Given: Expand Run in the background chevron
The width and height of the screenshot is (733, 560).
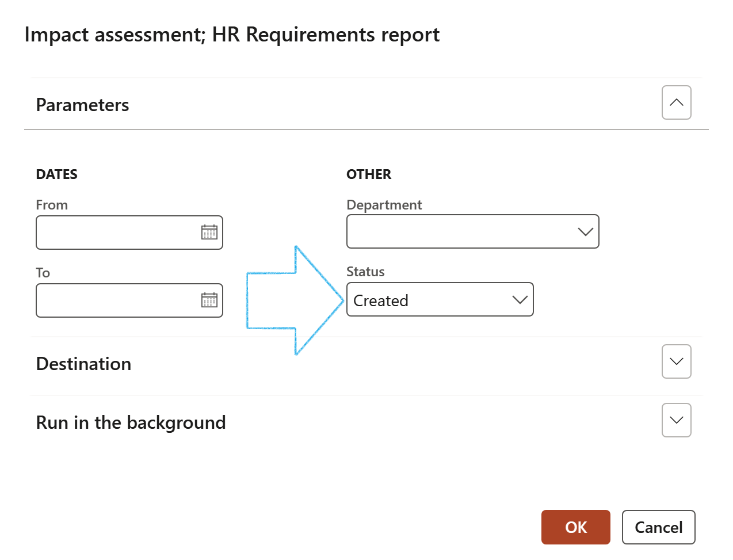Looking at the screenshot, I should [x=676, y=421].
